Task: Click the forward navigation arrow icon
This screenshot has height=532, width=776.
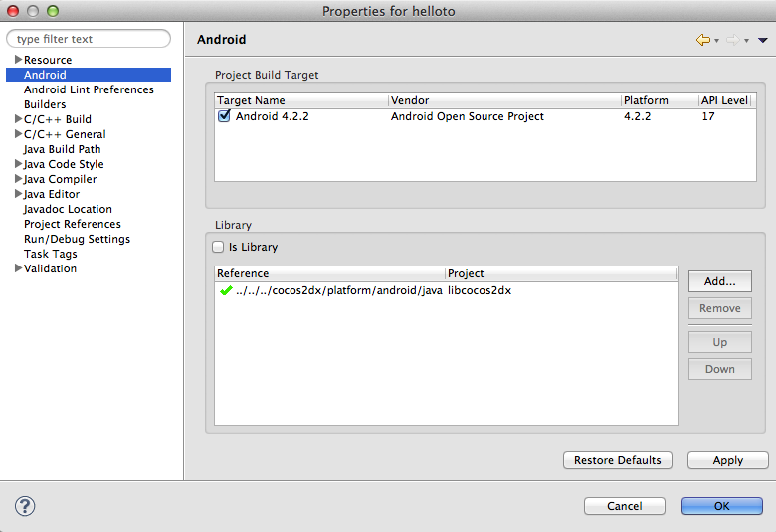Action: (x=732, y=40)
